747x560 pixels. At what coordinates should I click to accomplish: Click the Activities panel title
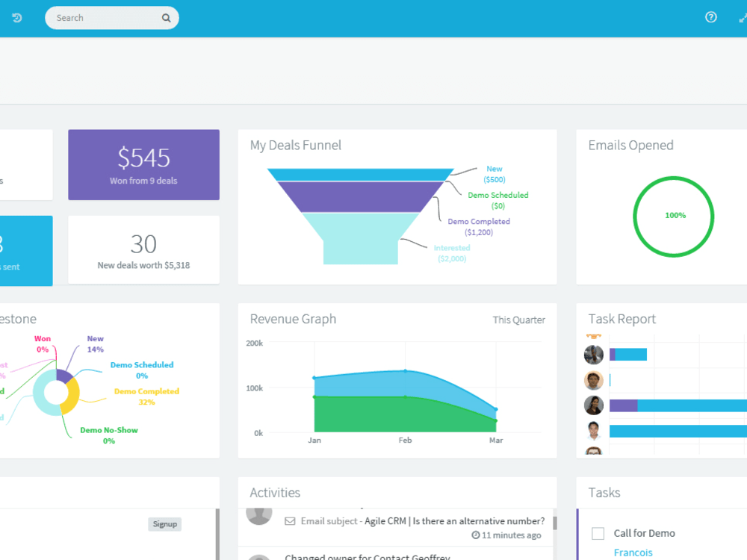click(x=275, y=492)
